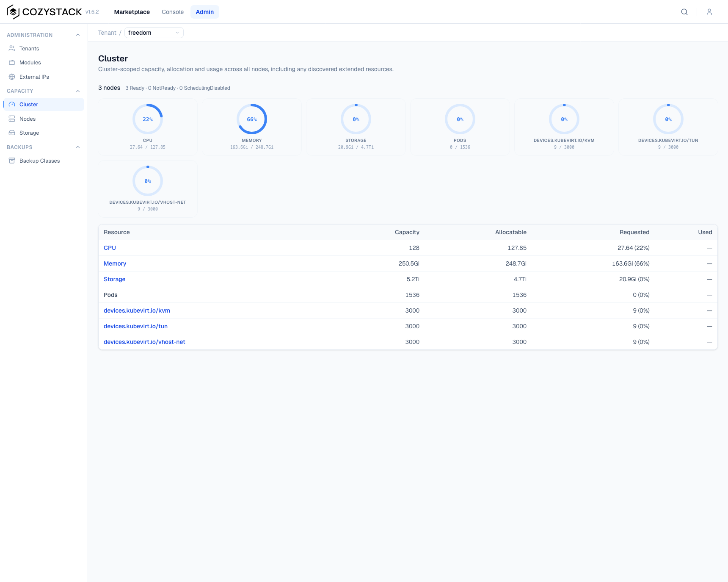The height and width of the screenshot is (582, 728).
Task: Click the Nodes server icon
Action: [x=12, y=119]
